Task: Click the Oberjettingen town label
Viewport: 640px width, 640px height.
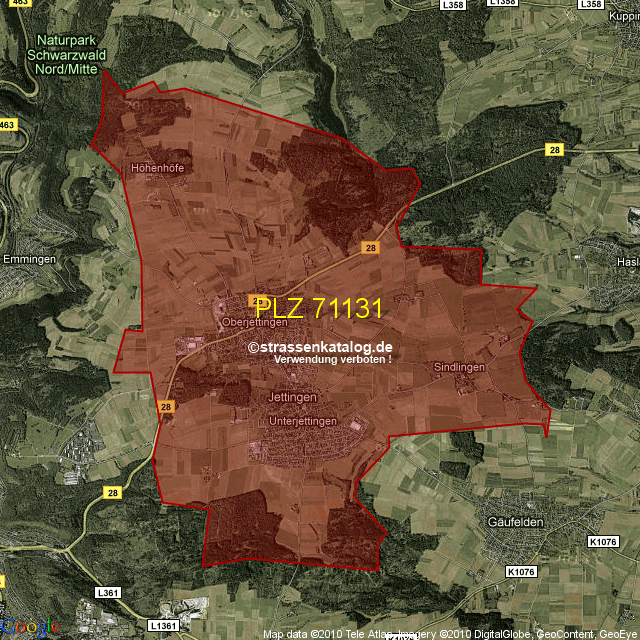Action: coord(255,322)
